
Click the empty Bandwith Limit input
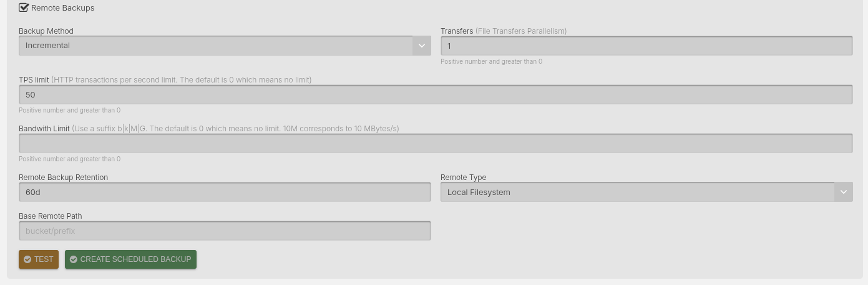click(435, 143)
